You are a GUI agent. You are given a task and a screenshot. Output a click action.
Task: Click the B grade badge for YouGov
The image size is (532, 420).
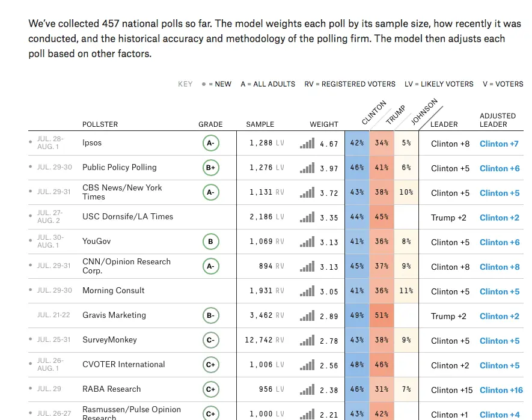210,242
